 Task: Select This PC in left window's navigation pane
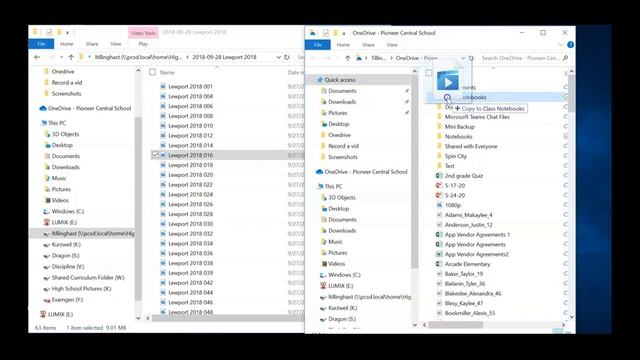click(57, 123)
